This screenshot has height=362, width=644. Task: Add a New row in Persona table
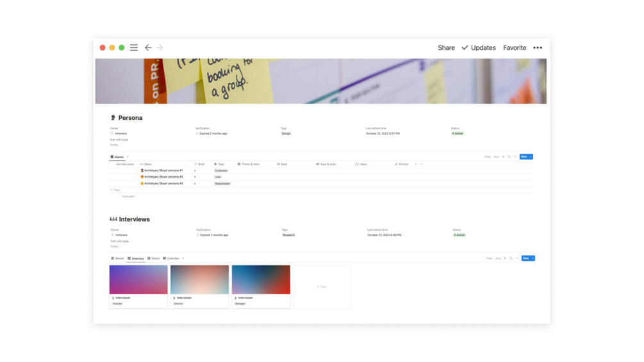pyautogui.click(x=115, y=190)
